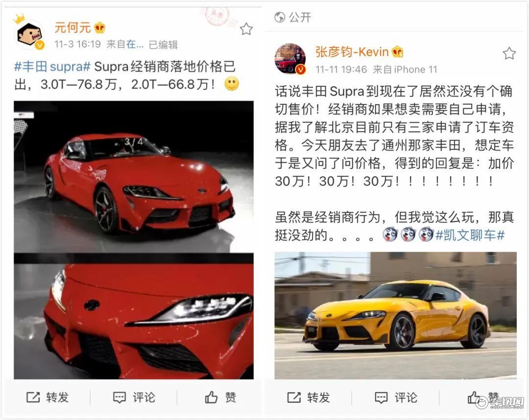Click the 公开 visibility globe icon
The height and width of the screenshot is (420, 529).
[x=280, y=17]
